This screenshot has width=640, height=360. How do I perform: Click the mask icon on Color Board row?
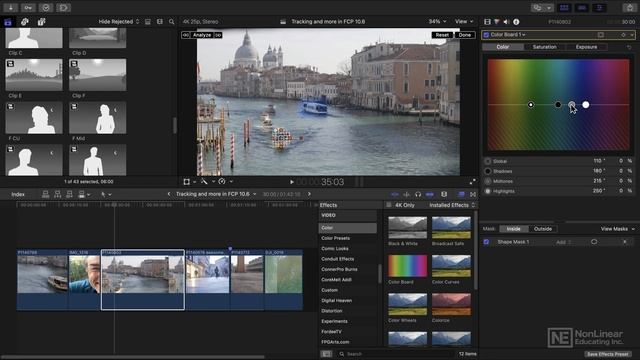pyautogui.click(x=601, y=35)
